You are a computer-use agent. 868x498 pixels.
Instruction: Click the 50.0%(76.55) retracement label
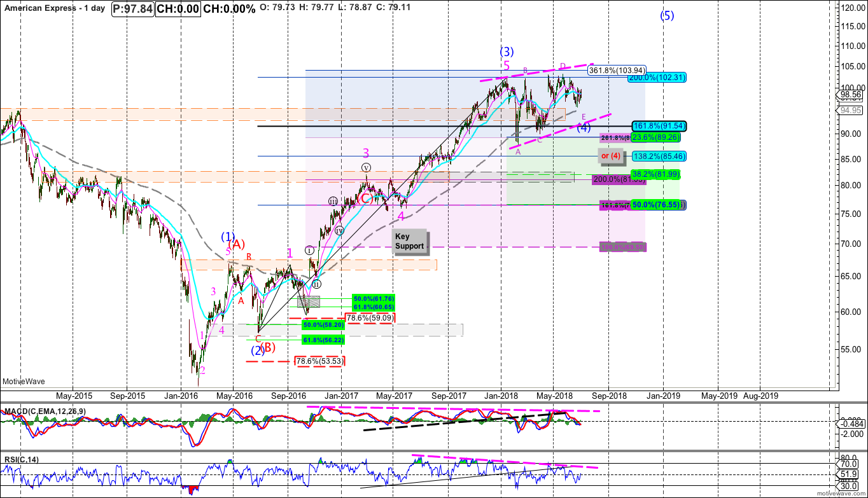pos(657,205)
